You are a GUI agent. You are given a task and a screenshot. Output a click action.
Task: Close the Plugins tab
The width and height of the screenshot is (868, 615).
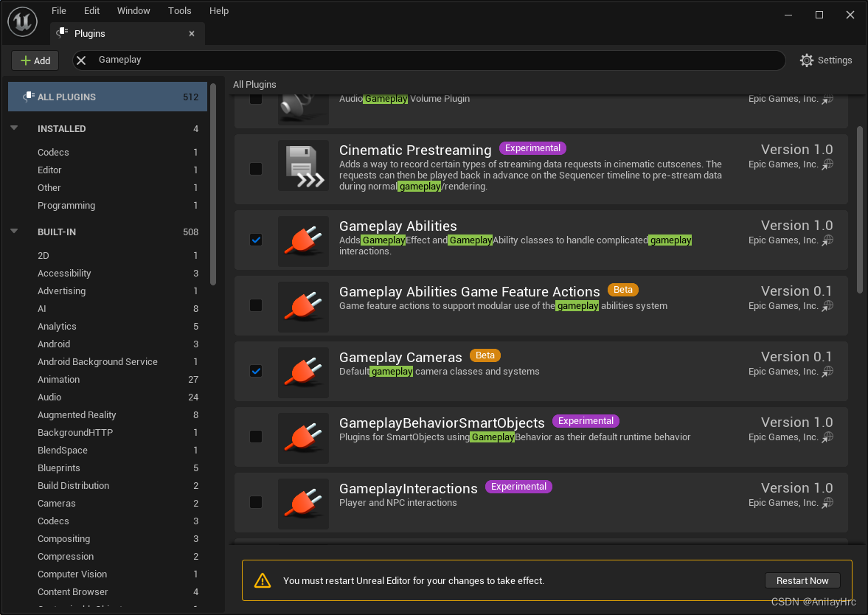tap(192, 34)
